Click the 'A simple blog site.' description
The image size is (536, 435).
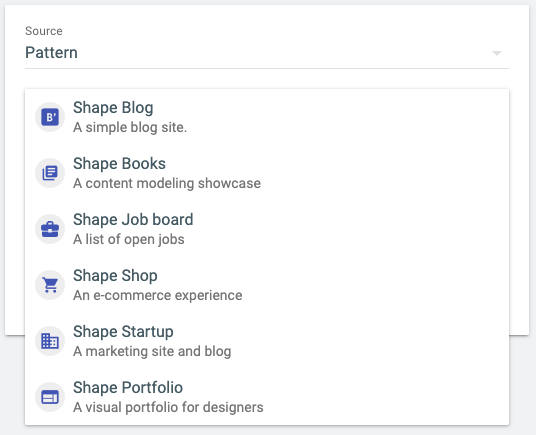(x=130, y=127)
